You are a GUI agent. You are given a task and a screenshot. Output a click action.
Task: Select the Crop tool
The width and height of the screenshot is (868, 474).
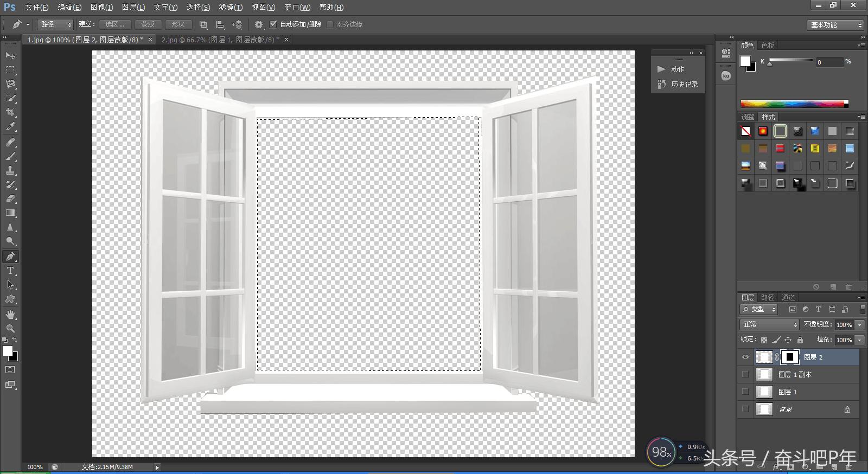coord(10,112)
